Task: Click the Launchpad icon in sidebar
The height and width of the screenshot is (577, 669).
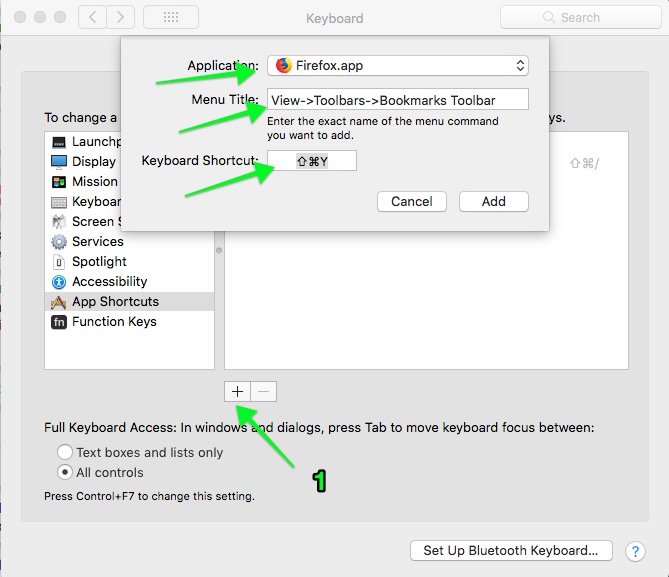Action: (59, 142)
